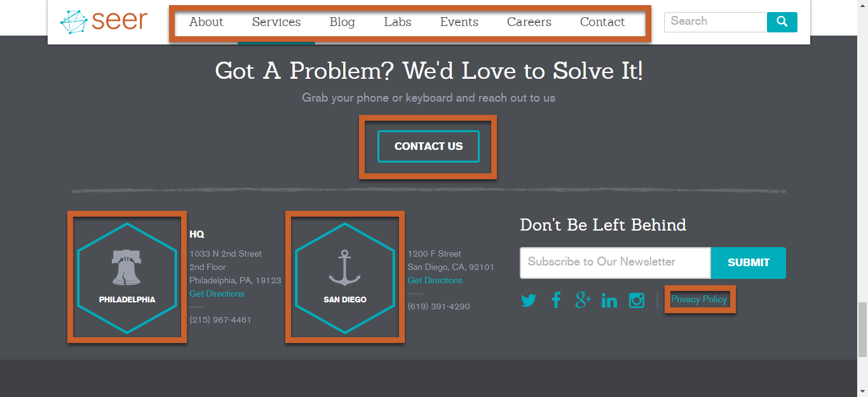Focus the Subscribe to Our Newsletter field
Viewport: 868px width, 397px height.
click(614, 262)
